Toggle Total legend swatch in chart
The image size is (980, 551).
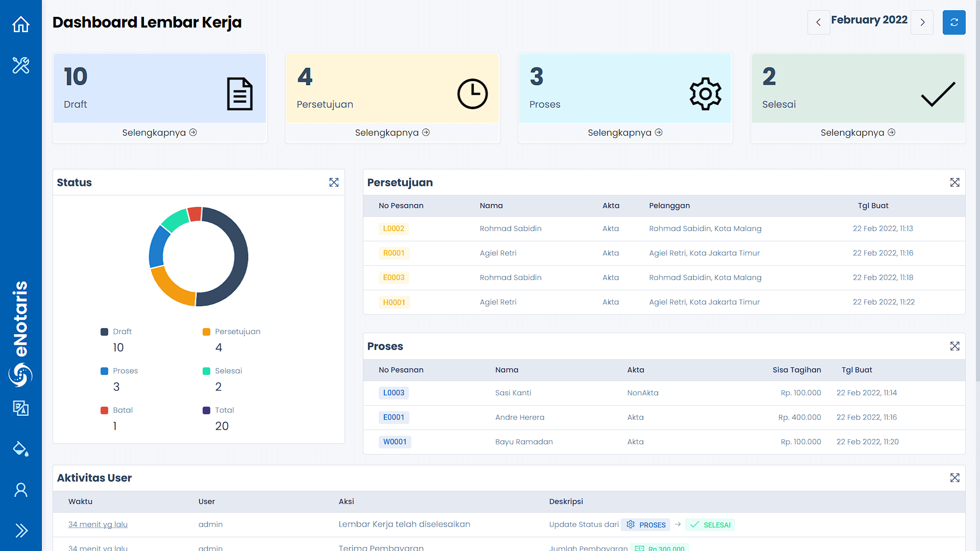pyautogui.click(x=207, y=410)
